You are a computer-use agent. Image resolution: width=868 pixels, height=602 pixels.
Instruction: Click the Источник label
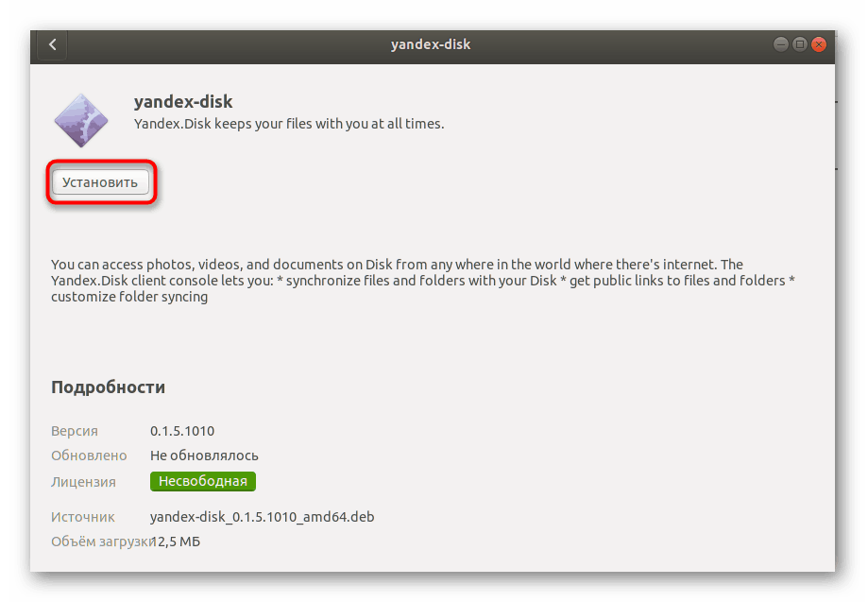coord(82,517)
